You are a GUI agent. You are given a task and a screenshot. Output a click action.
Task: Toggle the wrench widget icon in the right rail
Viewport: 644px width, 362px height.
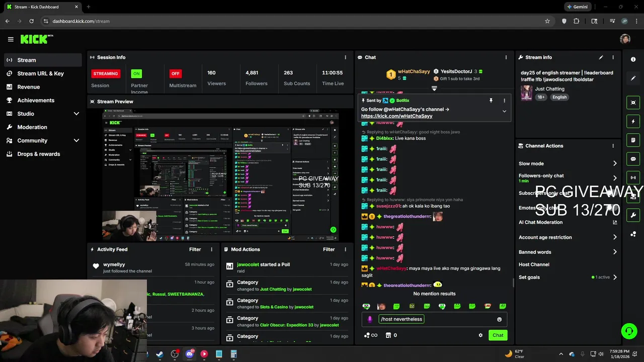pos(633,215)
